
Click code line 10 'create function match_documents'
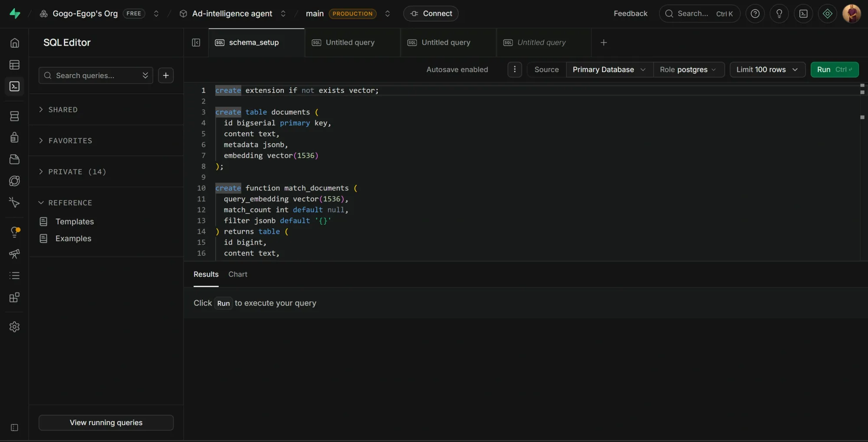click(286, 188)
